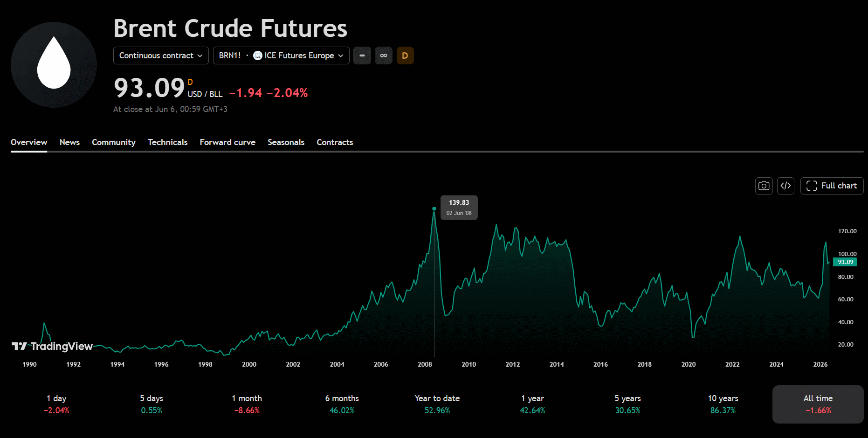Open the BRN1! ICE Futures Europe dropdown
The image size is (868, 438).
281,56
